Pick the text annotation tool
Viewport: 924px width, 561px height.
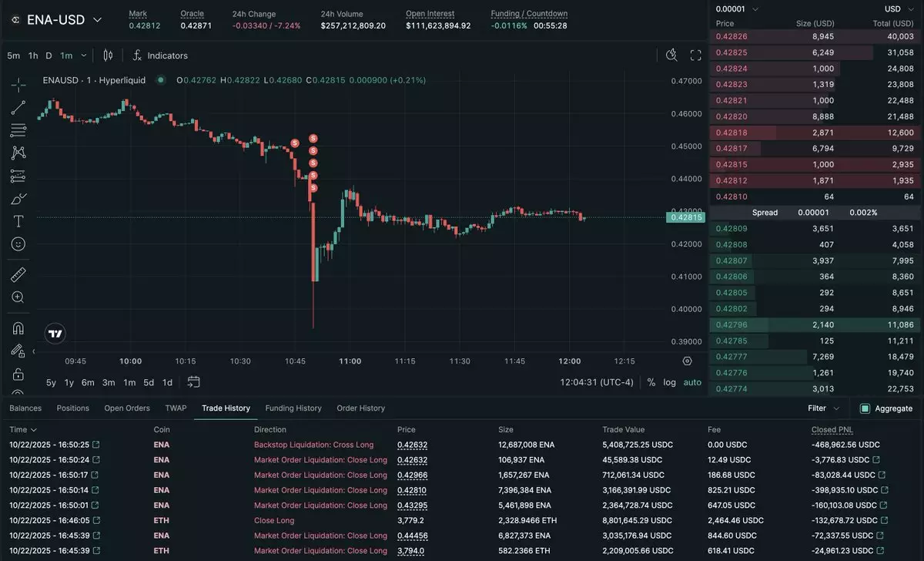(x=18, y=221)
